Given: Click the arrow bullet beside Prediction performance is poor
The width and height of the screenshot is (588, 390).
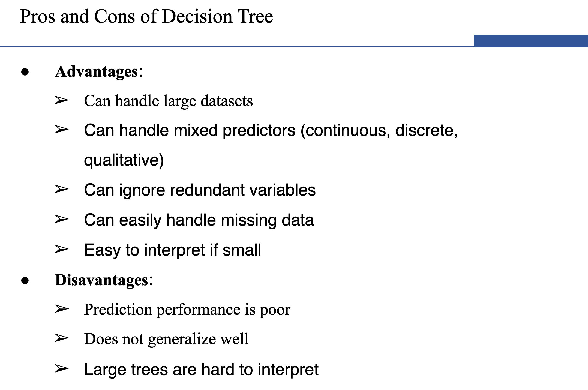Looking at the screenshot, I should coord(61,309).
